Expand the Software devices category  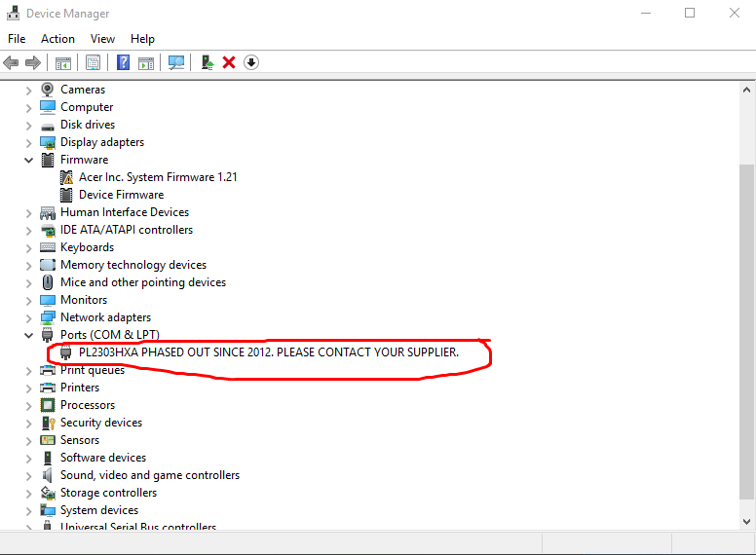(28, 459)
